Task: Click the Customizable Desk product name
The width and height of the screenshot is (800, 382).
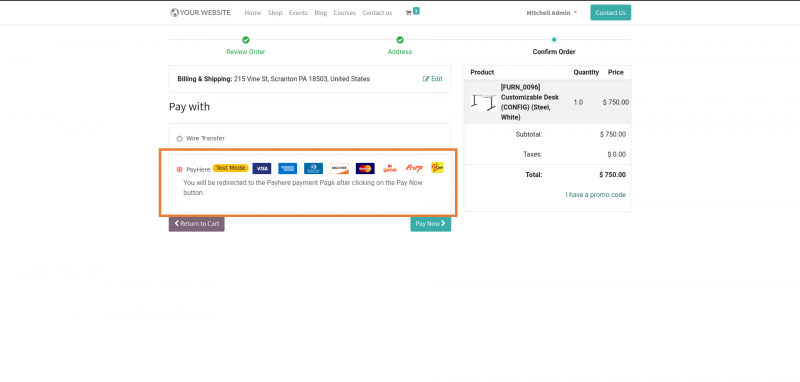Action: [530, 102]
